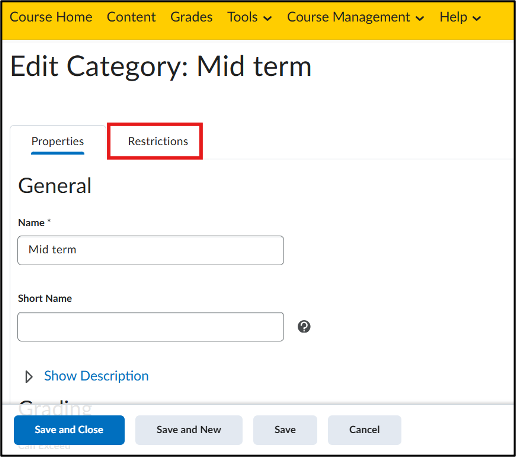Viewport: 516px width, 458px height.
Task: Cancel editing the category
Action: coord(364,430)
